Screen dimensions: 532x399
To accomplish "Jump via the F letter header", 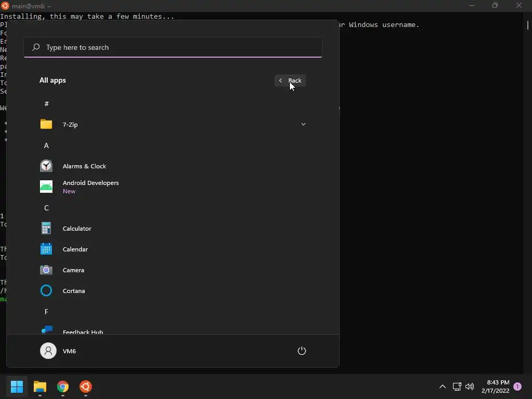I will [46, 312].
